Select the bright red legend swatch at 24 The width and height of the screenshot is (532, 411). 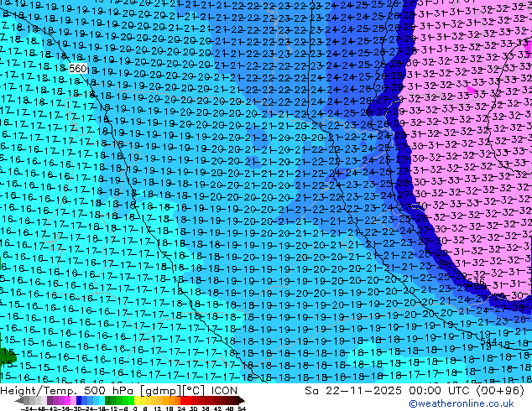(x=183, y=401)
